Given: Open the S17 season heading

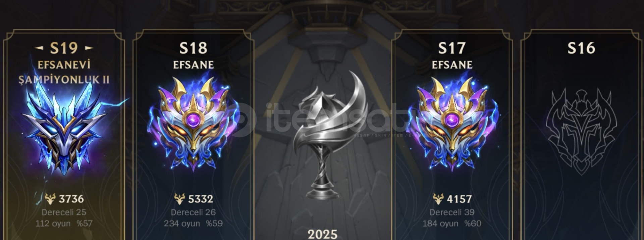Looking at the screenshot, I should 452,48.
